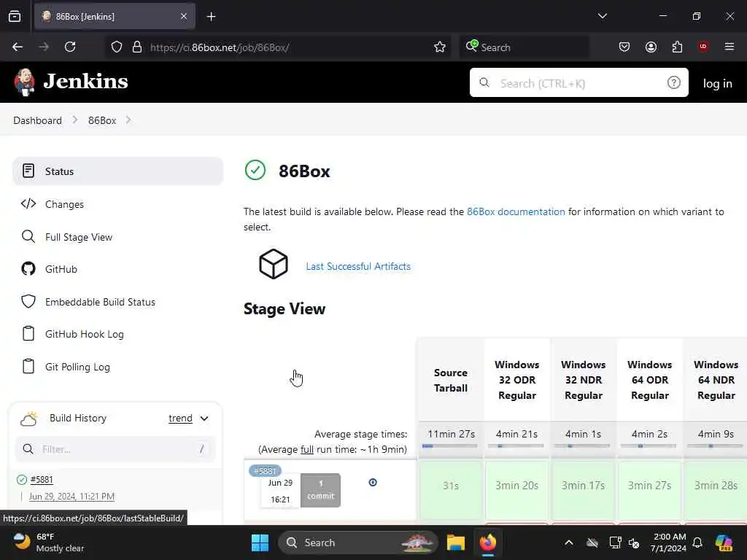
Task: Click the Windows 32 NDR average time bar
Action: pyautogui.click(x=582, y=446)
